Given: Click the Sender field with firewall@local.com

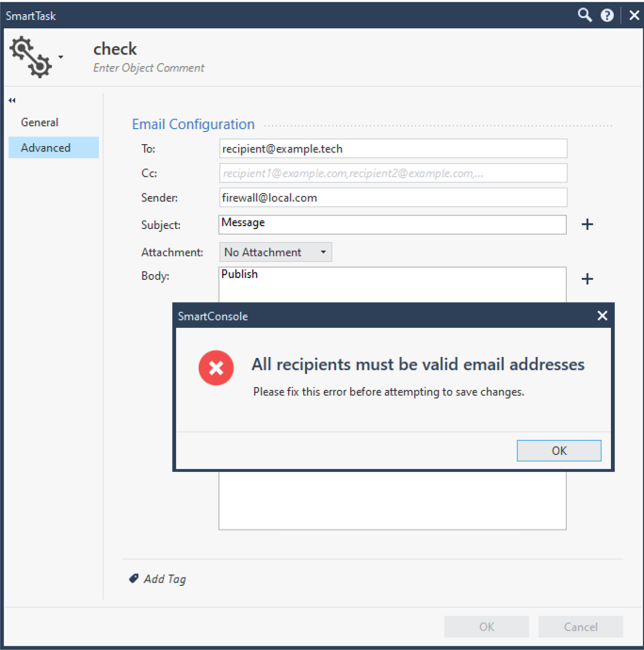Looking at the screenshot, I should (x=393, y=198).
